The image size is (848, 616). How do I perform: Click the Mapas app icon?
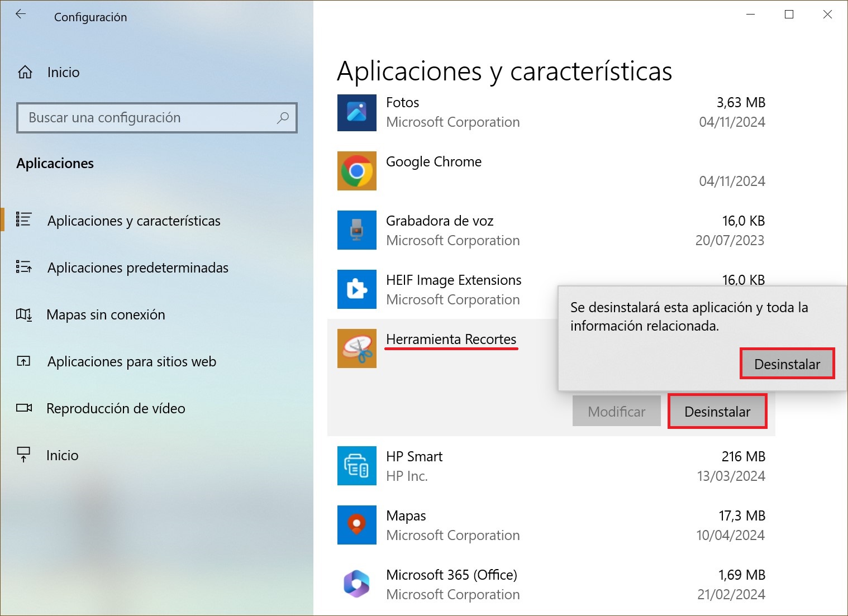tap(357, 525)
